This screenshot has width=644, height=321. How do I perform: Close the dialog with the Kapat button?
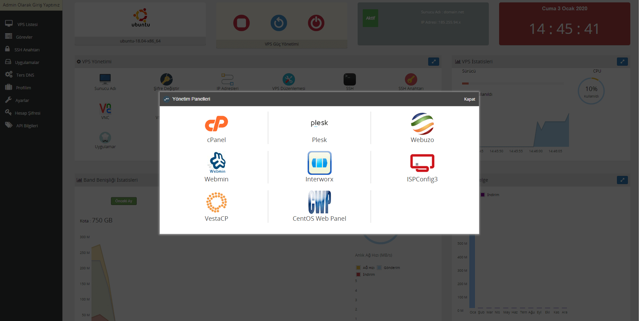(x=469, y=99)
